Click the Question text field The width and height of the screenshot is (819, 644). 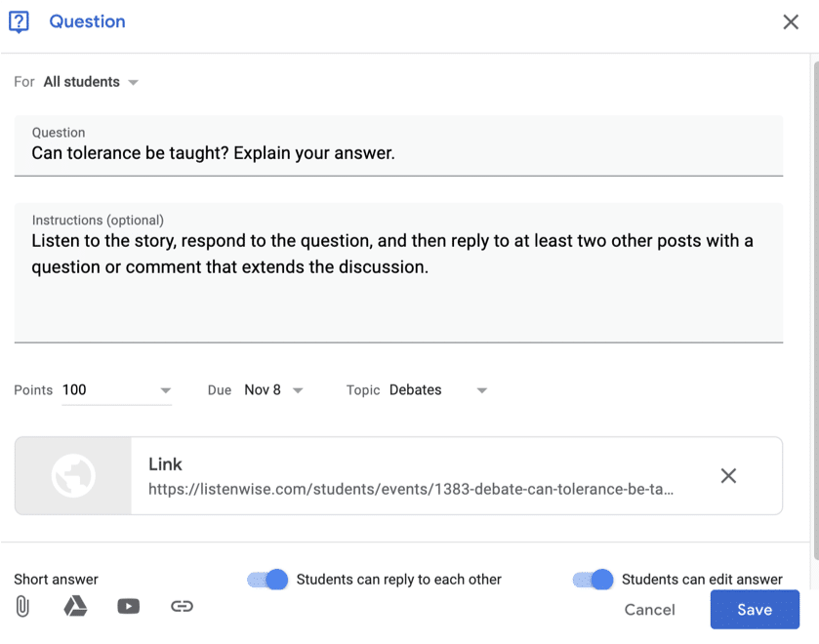pos(398,145)
